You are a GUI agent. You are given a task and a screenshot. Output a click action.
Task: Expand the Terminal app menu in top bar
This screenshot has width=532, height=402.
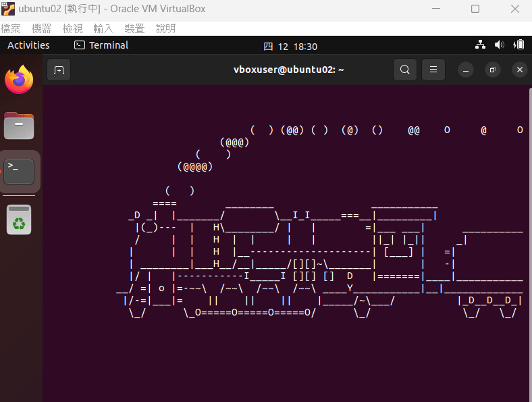coord(101,45)
